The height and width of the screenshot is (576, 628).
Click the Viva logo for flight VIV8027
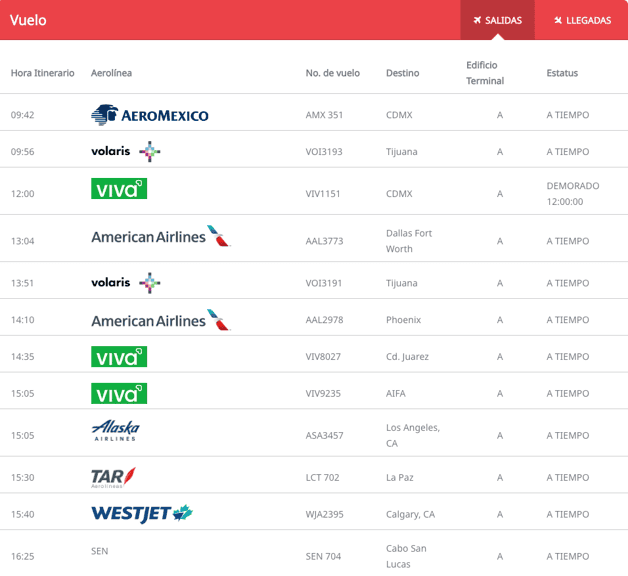(119, 357)
